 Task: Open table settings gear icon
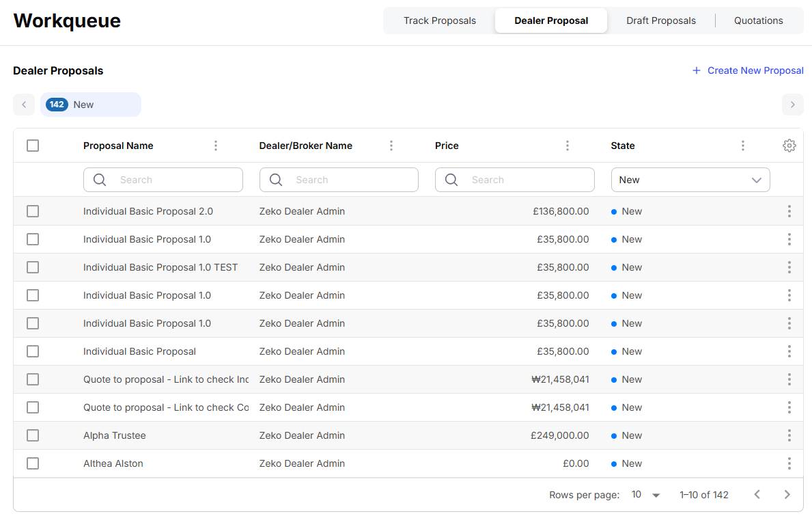(x=789, y=146)
